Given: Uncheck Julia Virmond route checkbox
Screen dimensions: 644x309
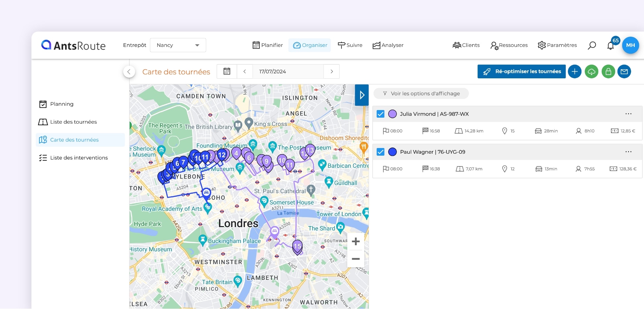Looking at the screenshot, I should tap(381, 114).
